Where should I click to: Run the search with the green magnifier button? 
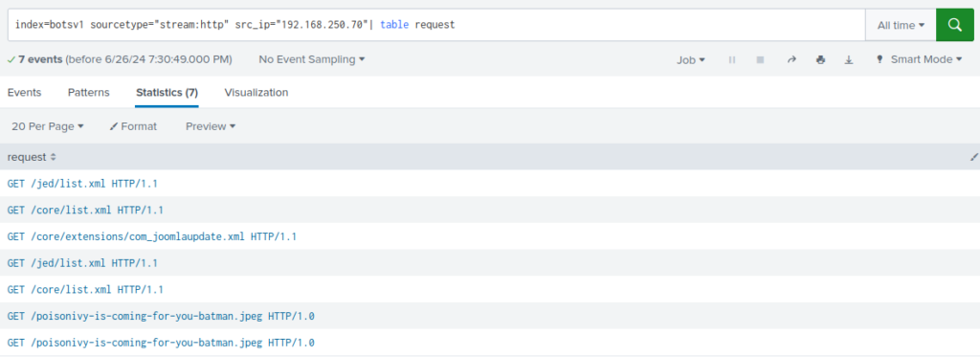[x=954, y=25]
